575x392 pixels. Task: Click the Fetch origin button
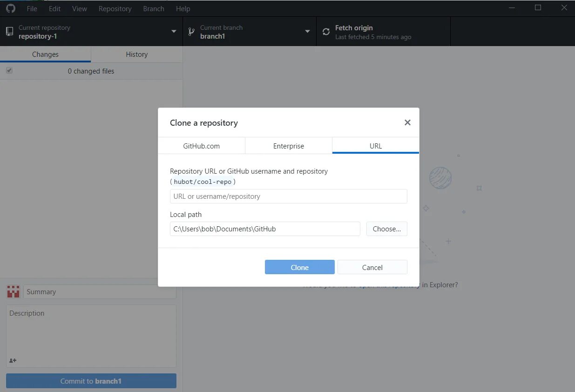tap(383, 32)
